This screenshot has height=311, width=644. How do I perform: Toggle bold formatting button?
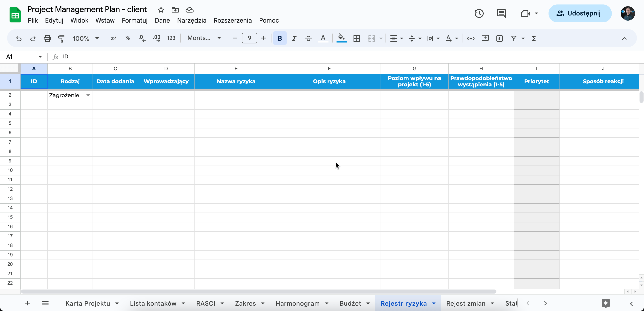280,38
